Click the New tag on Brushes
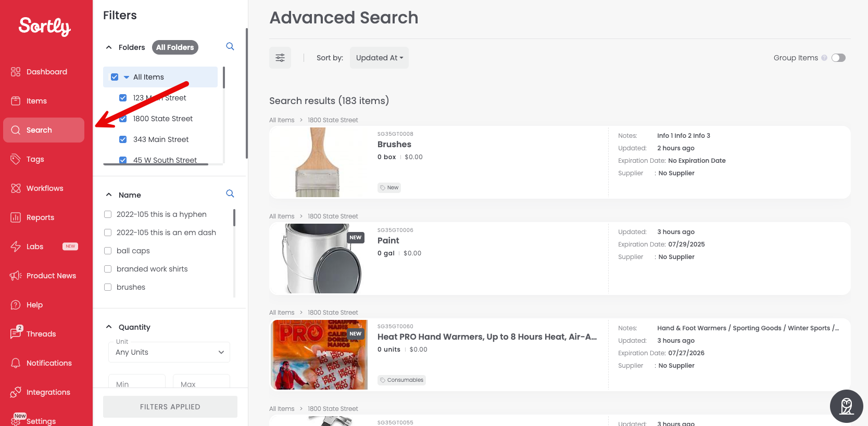868x426 pixels. (389, 188)
